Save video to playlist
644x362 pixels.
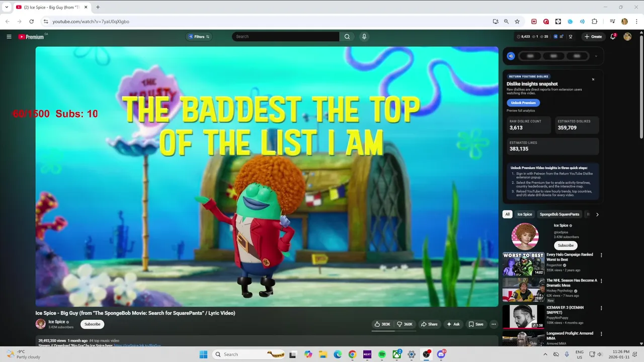click(476, 324)
